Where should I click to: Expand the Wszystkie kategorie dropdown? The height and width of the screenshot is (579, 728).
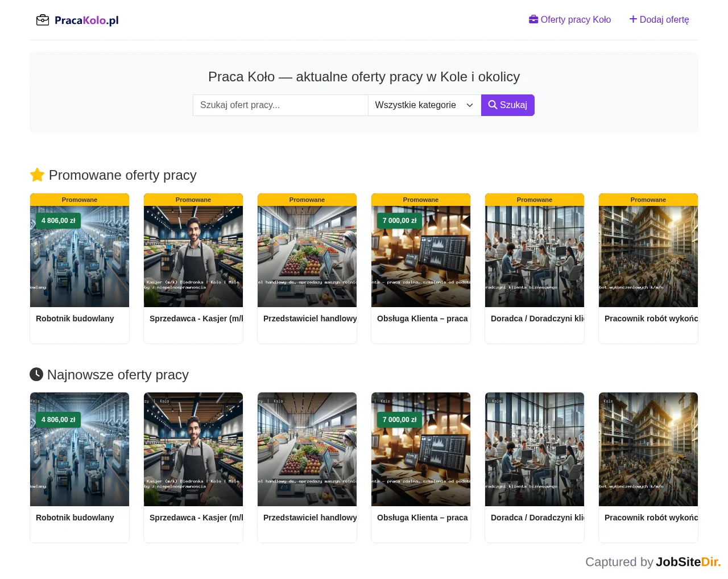424,105
